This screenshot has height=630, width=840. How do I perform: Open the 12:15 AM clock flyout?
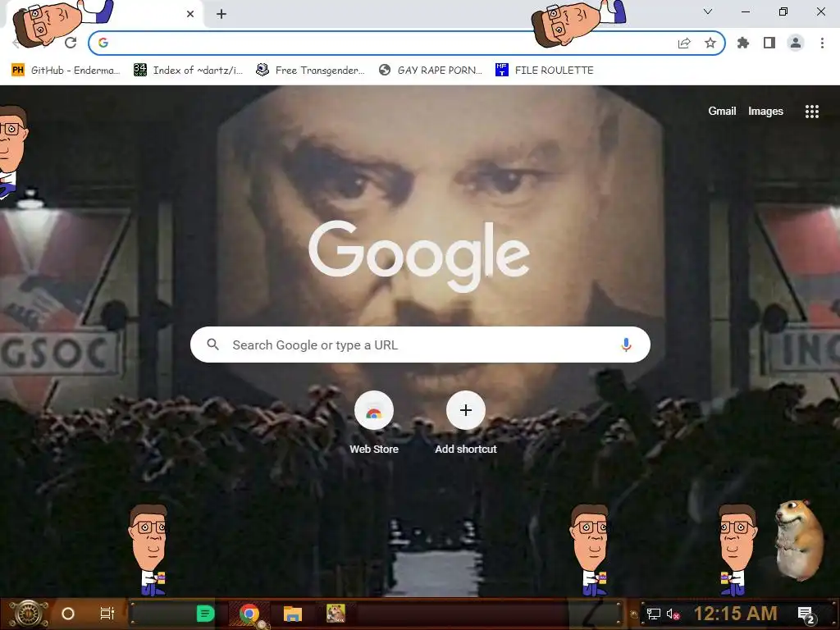[x=735, y=614]
